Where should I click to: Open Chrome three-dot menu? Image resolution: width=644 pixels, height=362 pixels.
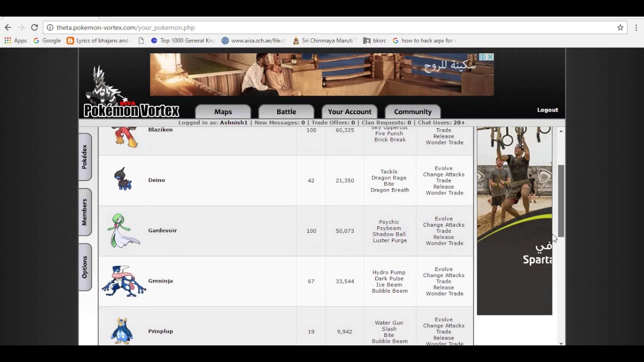tap(636, 28)
